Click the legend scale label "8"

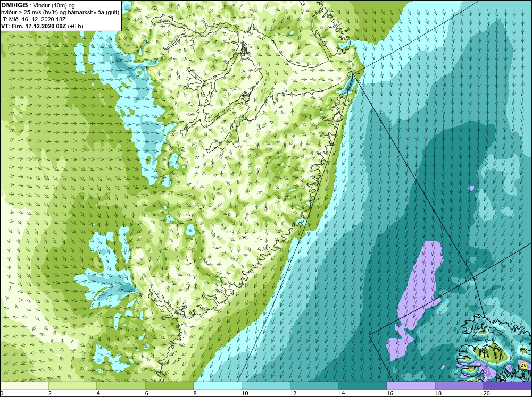[x=195, y=393]
